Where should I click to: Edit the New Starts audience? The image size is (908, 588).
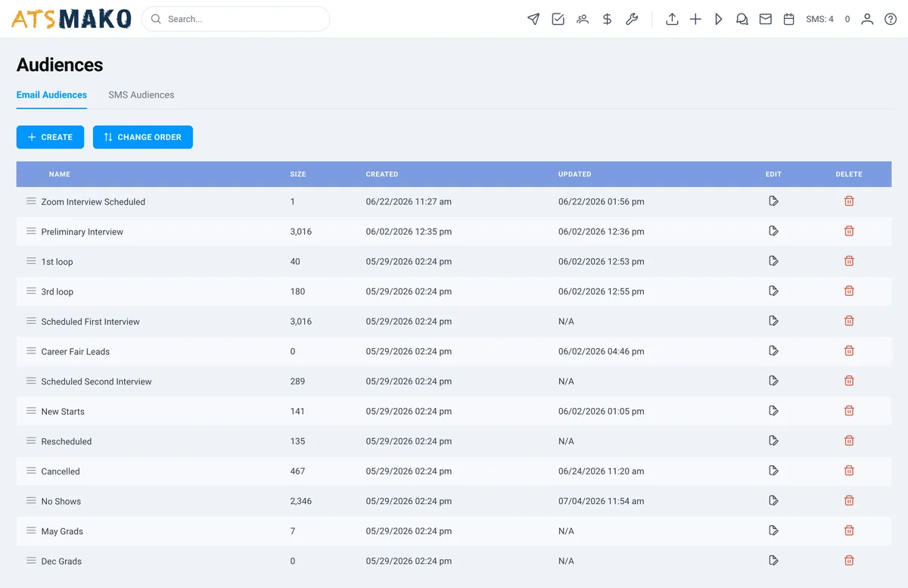click(773, 411)
